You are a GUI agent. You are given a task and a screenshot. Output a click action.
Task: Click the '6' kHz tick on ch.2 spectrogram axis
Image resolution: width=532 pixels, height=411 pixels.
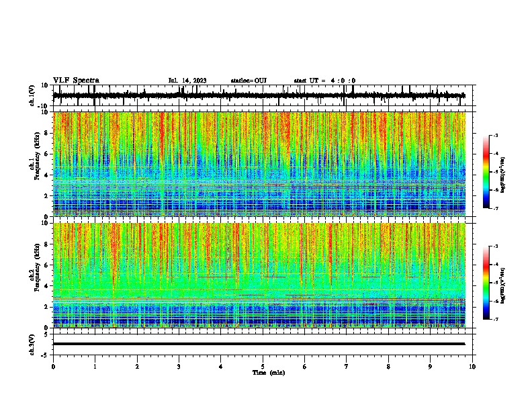(46, 265)
